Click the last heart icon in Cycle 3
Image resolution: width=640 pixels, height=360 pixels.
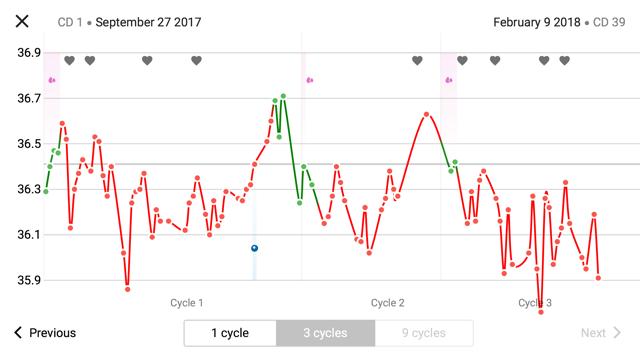tap(564, 60)
